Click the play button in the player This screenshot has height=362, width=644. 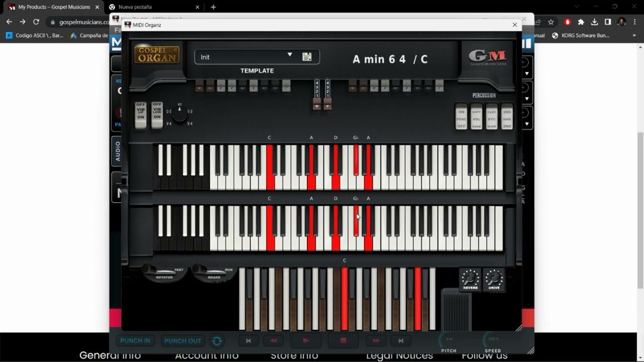[x=305, y=341]
